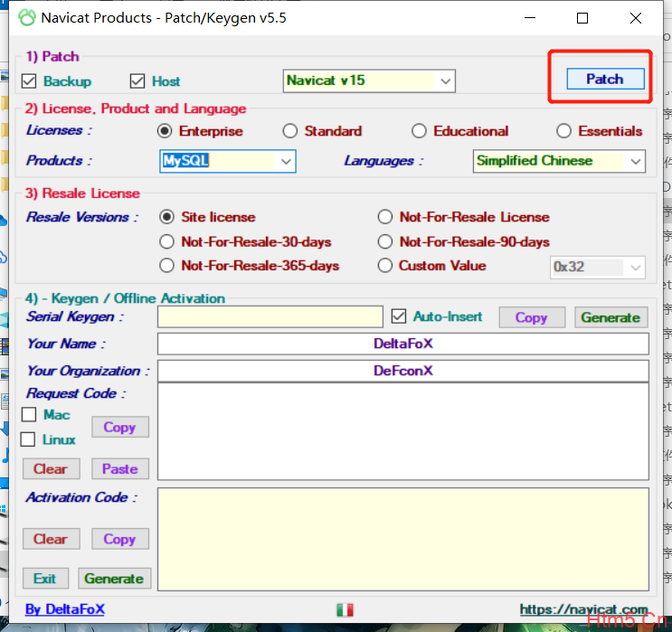The width and height of the screenshot is (672, 632).
Task: Click Clear button under Activation Code label
Action: [x=51, y=539]
